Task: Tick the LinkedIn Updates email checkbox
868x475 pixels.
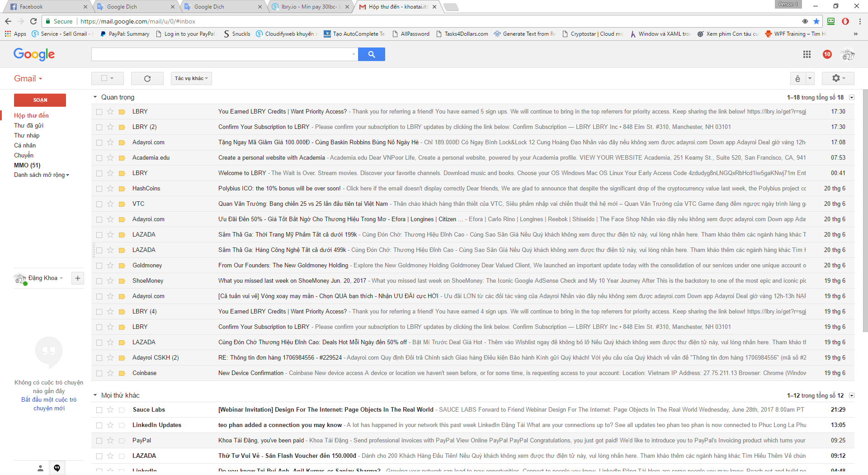Action: click(99, 425)
